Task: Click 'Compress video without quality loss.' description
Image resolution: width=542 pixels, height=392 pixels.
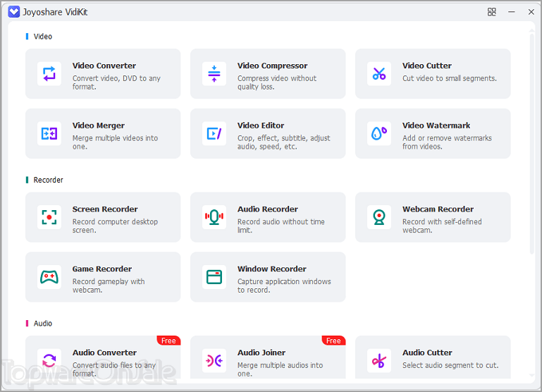Action: click(277, 82)
